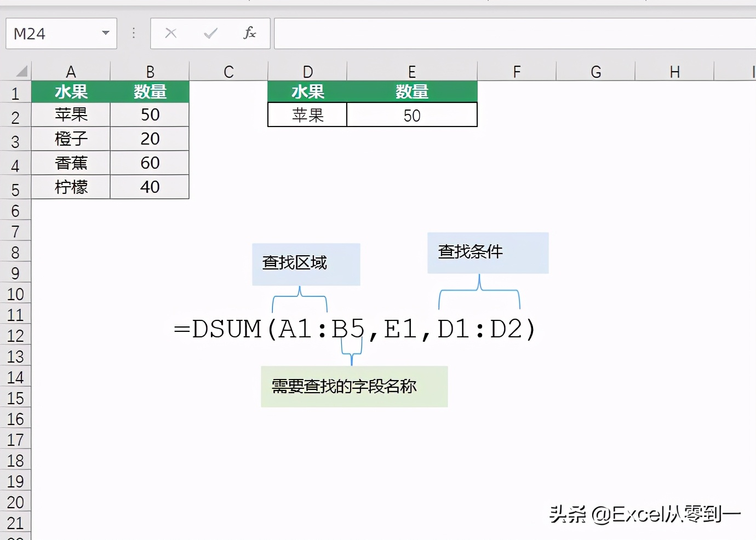756x540 pixels.
Task: Select the green header cell labeled 水果
Action: tap(71, 91)
